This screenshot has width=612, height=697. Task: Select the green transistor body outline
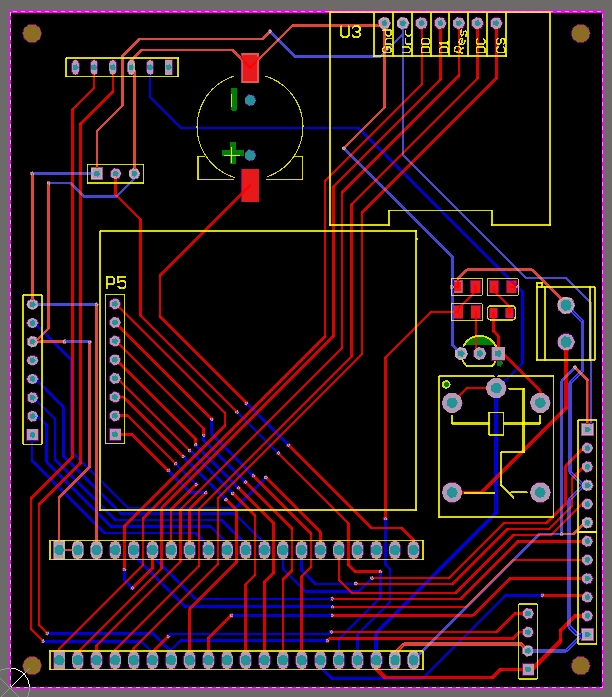click(x=479, y=340)
